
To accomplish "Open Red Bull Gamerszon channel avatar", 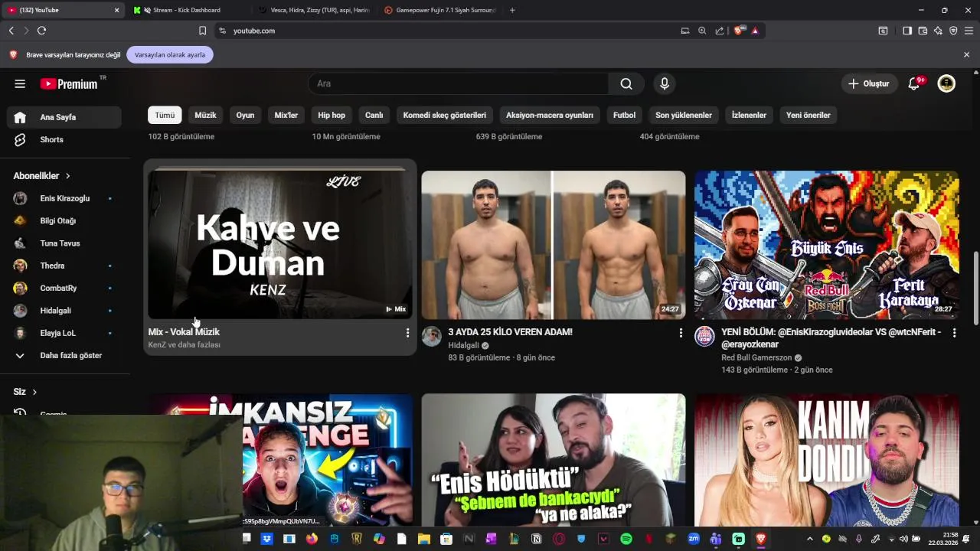I will pos(704,337).
